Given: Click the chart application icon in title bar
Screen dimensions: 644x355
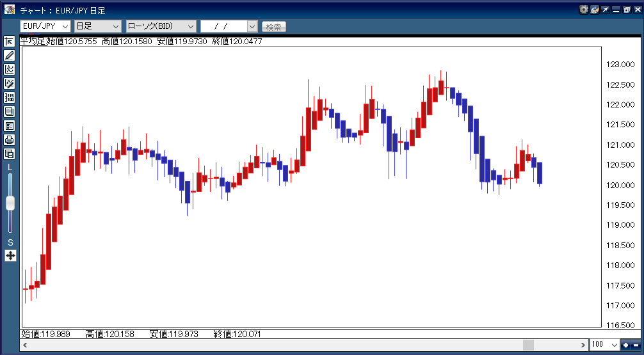Looking at the screenshot, I should [x=9, y=10].
